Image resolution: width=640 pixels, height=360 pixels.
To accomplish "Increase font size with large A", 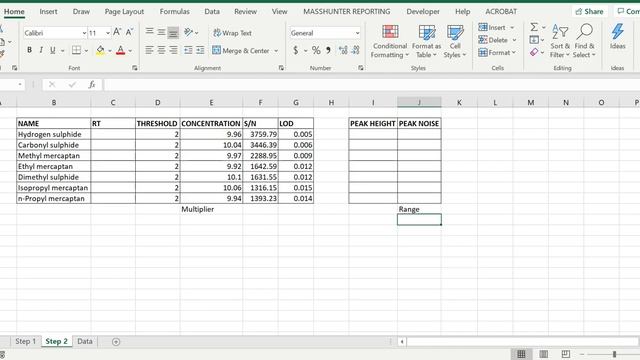I will click(117, 32).
